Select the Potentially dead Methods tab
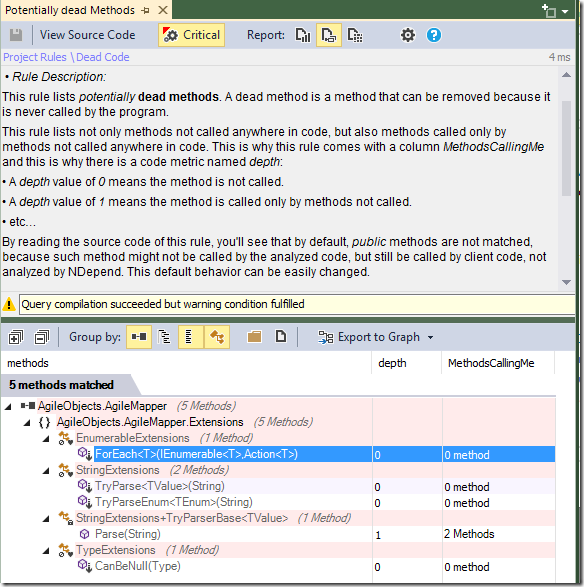 pyautogui.click(x=70, y=10)
